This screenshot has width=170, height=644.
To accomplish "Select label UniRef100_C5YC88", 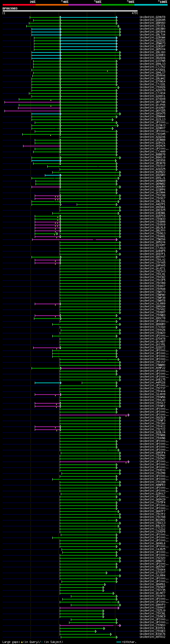I will point(152,196).
